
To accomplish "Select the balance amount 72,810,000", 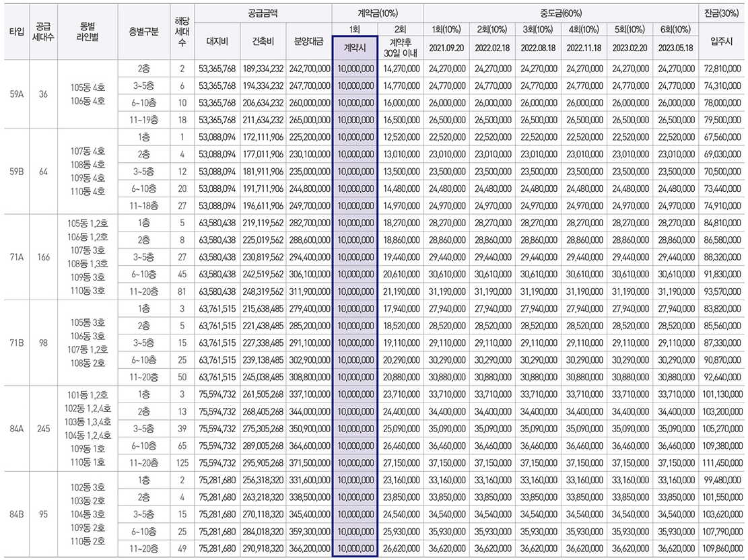I will coord(722,69).
